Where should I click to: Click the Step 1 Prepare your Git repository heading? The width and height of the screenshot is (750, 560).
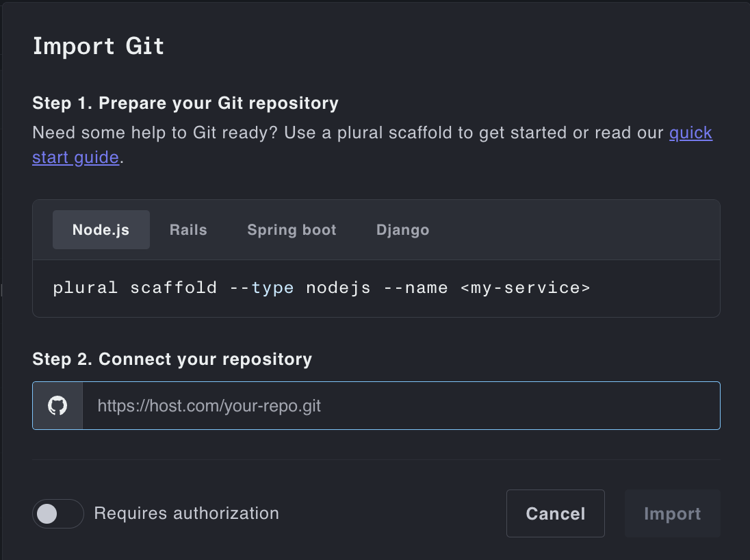(185, 103)
